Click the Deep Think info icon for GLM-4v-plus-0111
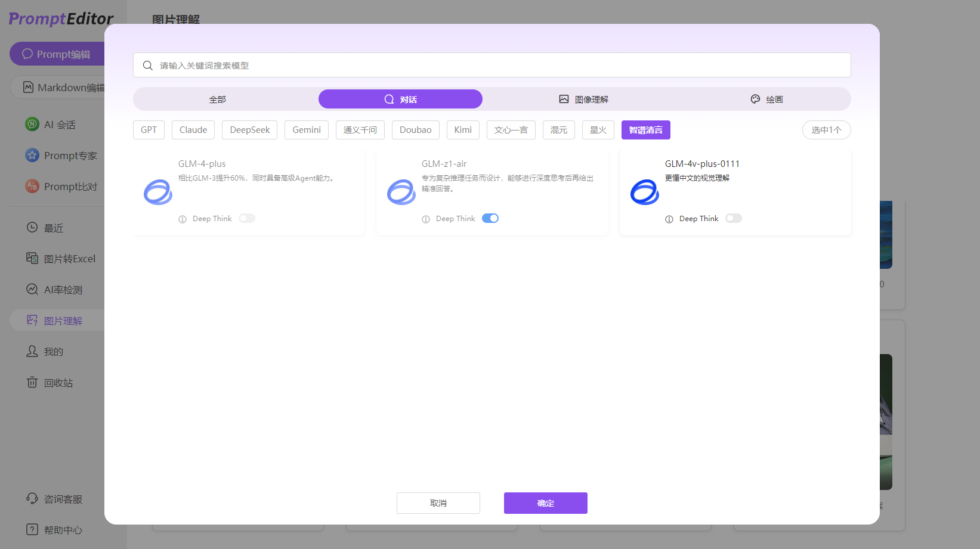This screenshot has height=549, width=980. 669,219
